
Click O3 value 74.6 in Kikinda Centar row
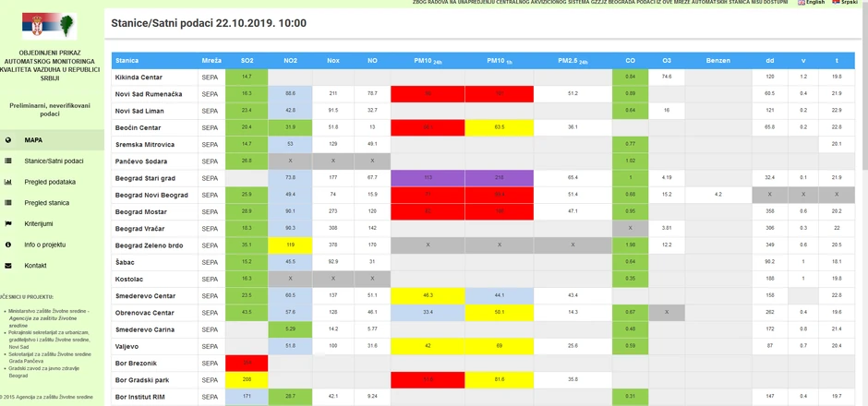tap(667, 77)
